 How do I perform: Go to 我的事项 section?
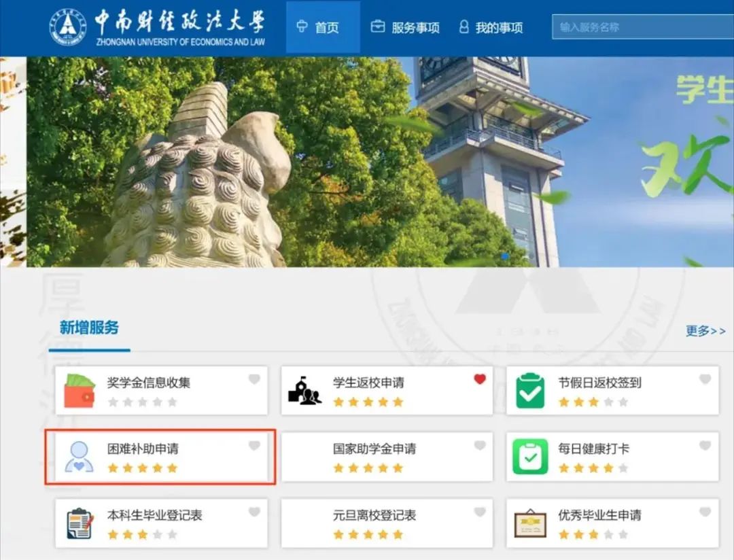[498, 27]
